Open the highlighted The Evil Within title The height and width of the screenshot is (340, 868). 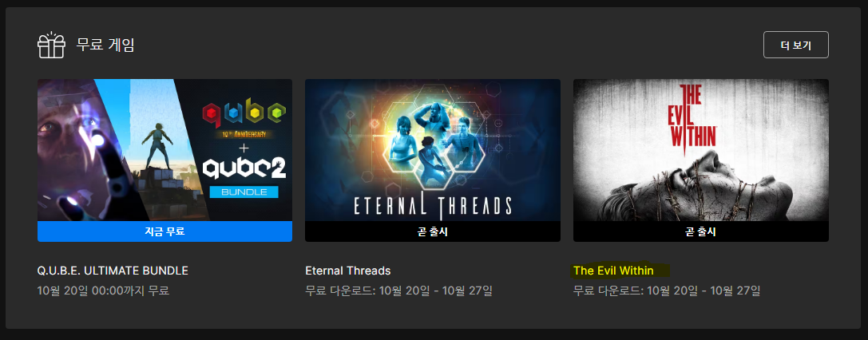pos(614,271)
